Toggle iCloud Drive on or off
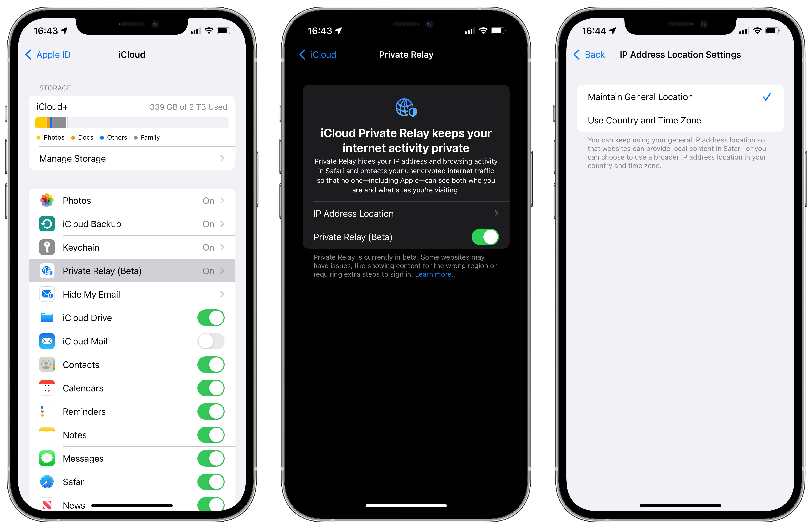The width and height of the screenshot is (812, 529). tap(212, 318)
